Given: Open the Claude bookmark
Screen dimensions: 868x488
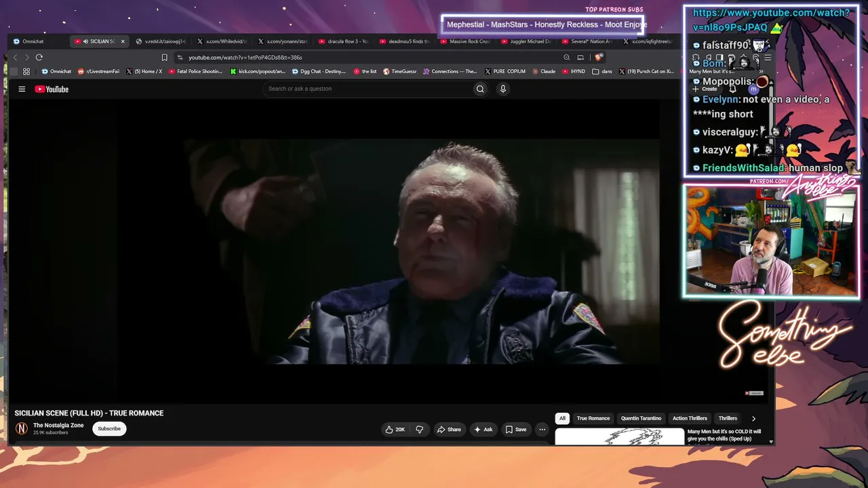Looking at the screenshot, I should (x=543, y=71).
